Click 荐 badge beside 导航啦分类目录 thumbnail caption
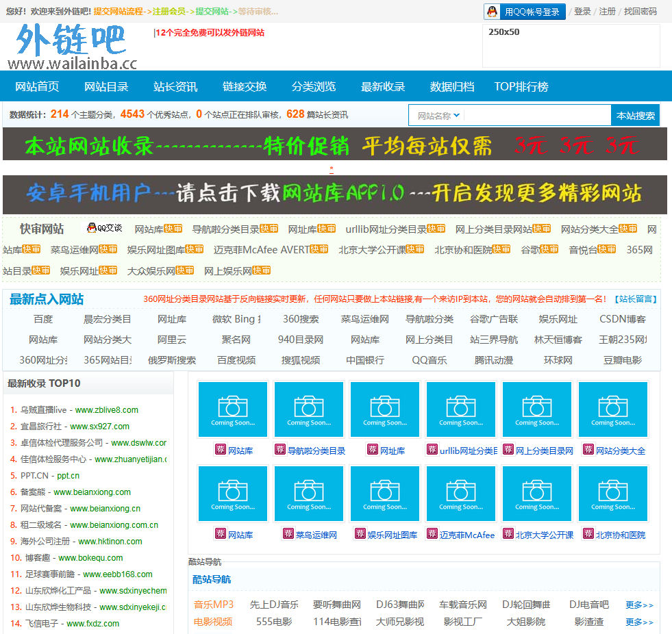The width and height of the screenshot is (672, 634). [x=280, y=449]
